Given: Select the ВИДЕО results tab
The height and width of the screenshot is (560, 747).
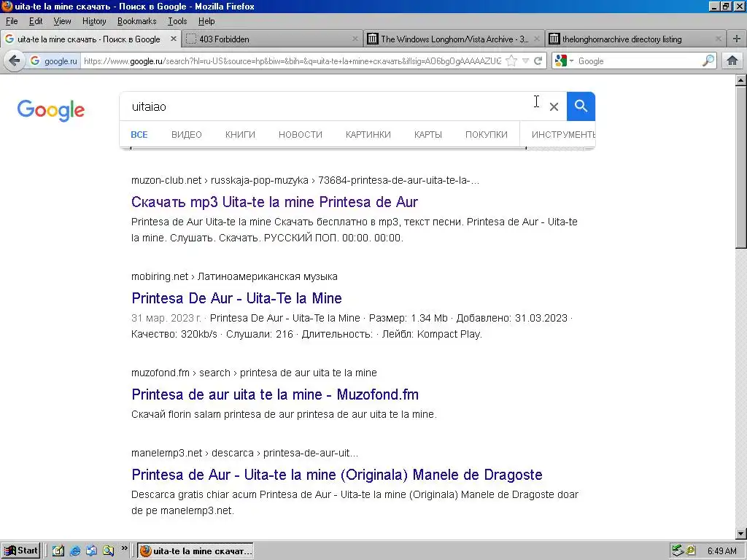Looking at the screenshot, I should (187, 135).
